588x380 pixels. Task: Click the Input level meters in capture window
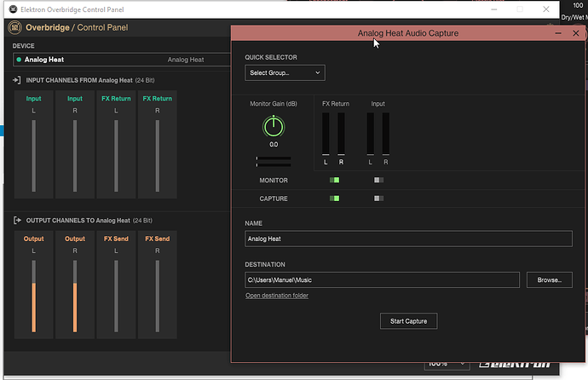coord(378,134)
